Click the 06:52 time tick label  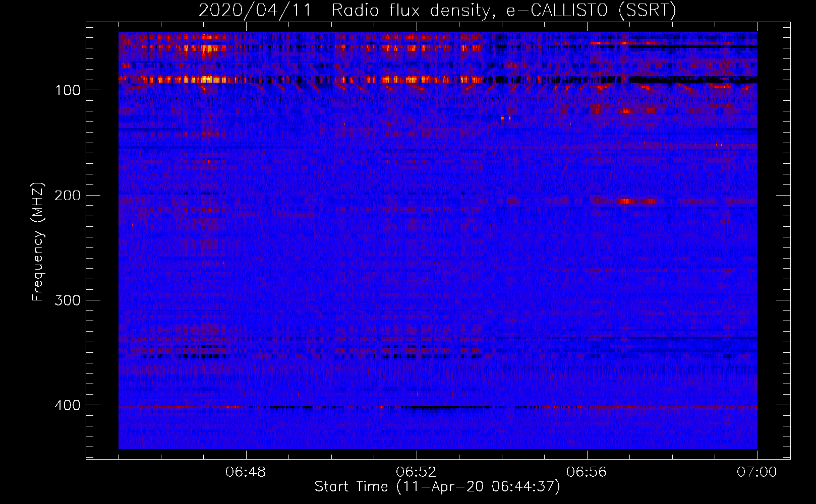(x=417, y=472)
